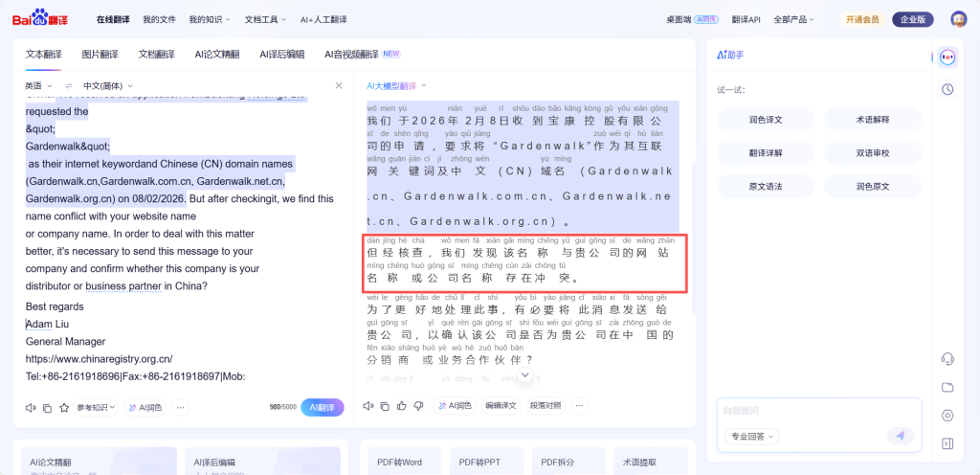The height and width of the screenshot is (475, 980).
Task: Click 编辑译文 button
Action: click(x=501, y=406)
